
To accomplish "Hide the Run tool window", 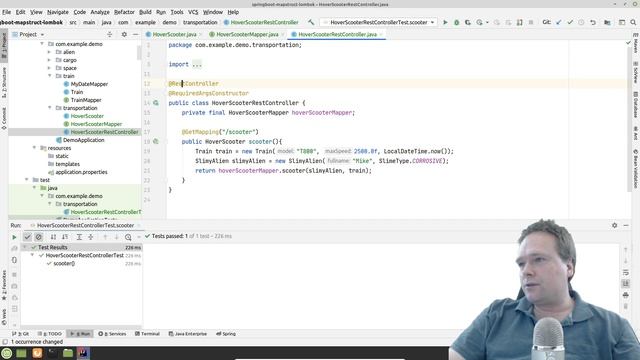I will coord(626,225).
